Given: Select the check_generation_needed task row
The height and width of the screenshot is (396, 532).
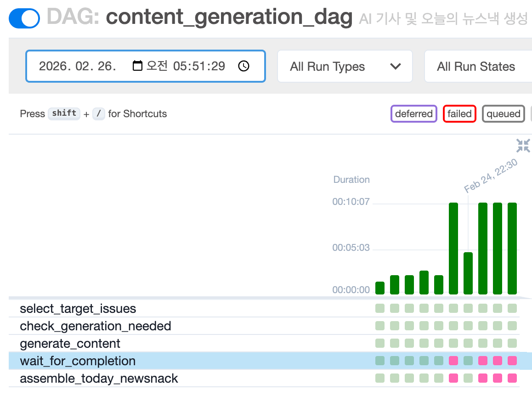Looking at the screenshot, I should click(x=96, y=326).
